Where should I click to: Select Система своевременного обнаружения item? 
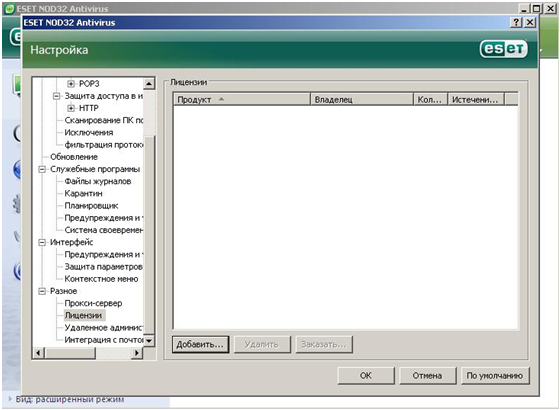[104, 230]
